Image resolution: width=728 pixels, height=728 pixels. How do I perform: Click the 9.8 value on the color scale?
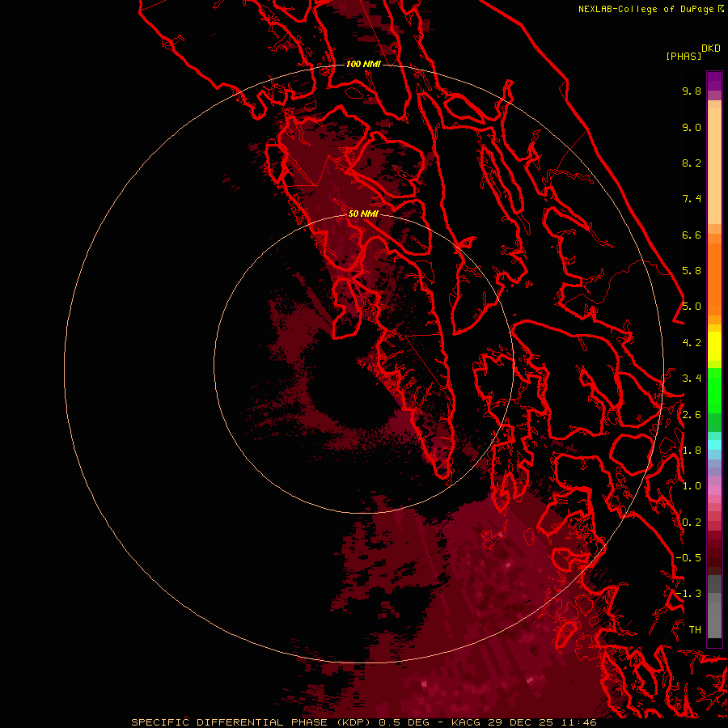point(692,91)
